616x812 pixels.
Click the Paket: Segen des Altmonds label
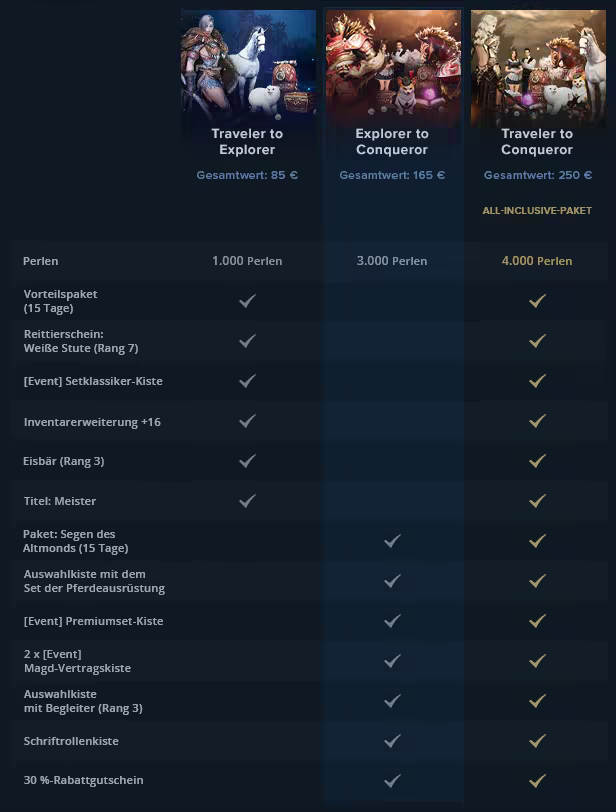(x=75, y=541)
